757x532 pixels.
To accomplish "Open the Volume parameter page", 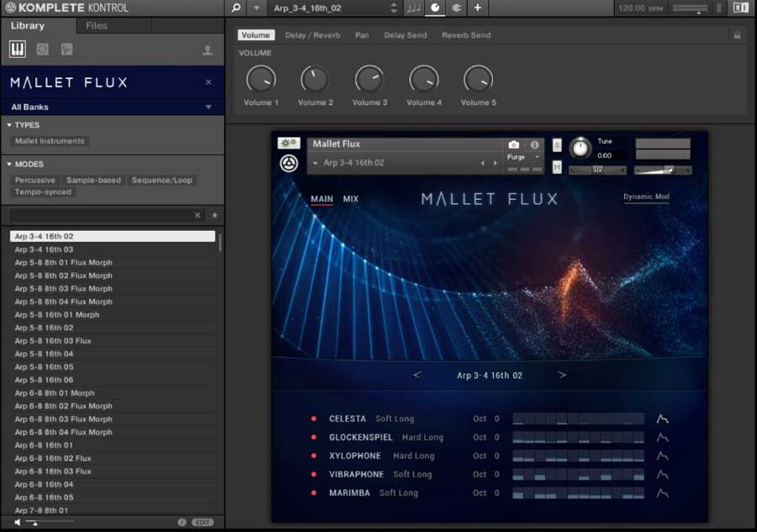I will pos(256,35).
